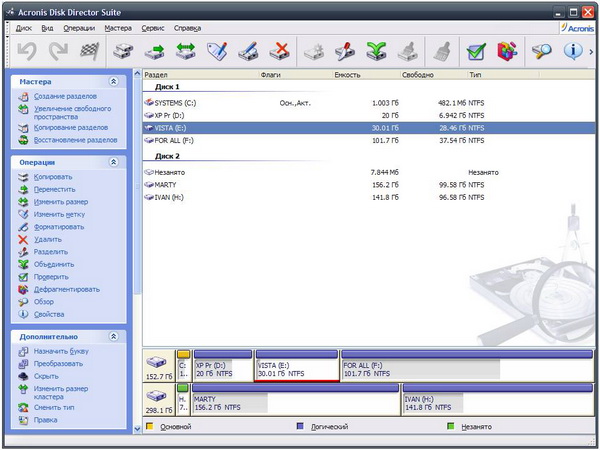Select the Незанято row under Диск 2
This screenshot has height=450, width=600.
(369, 173)
